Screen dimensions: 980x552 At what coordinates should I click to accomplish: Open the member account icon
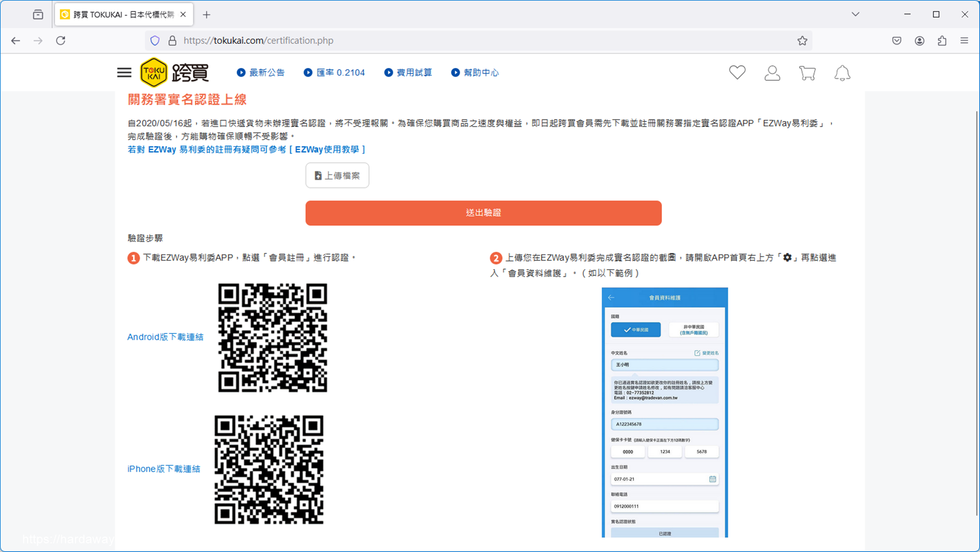pyautogui.click(x=772, y=73)
